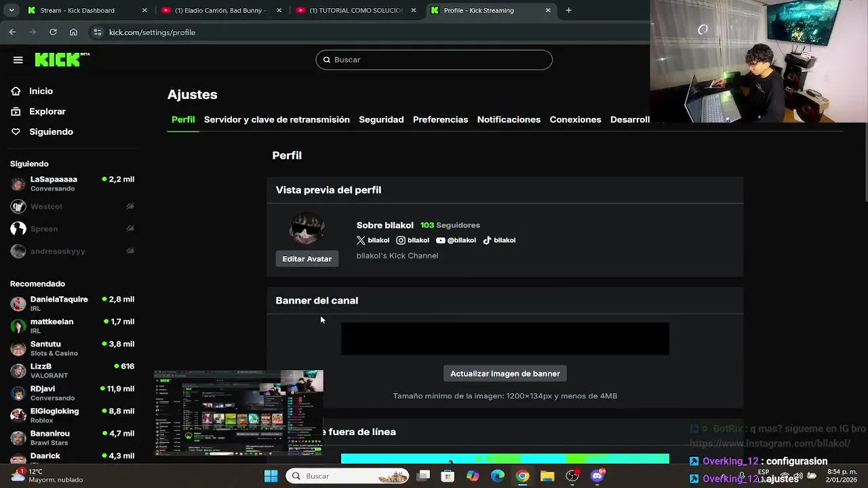Open Discord from the taskbar
Viewport: 868px width, 488px height.
[597, 476]
